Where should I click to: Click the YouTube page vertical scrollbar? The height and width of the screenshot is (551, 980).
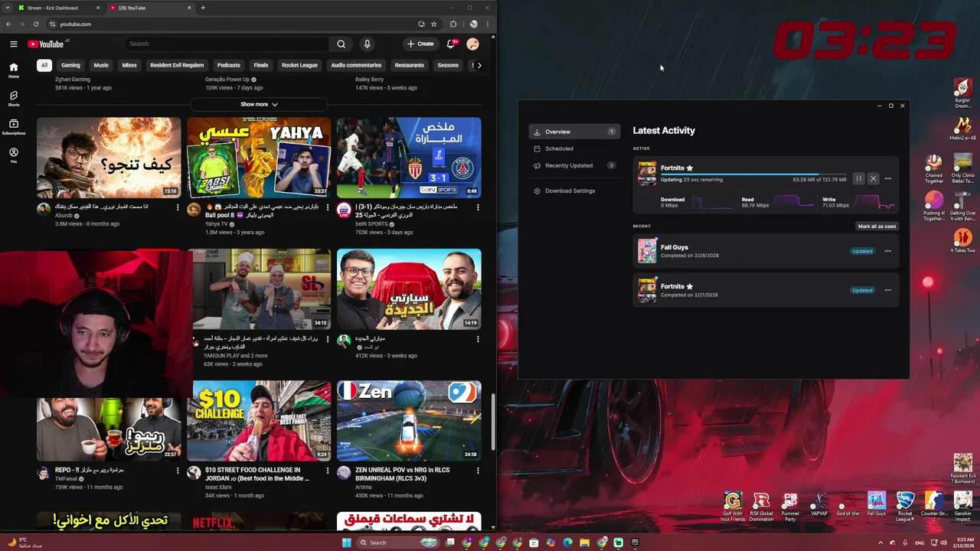point(493,421)
